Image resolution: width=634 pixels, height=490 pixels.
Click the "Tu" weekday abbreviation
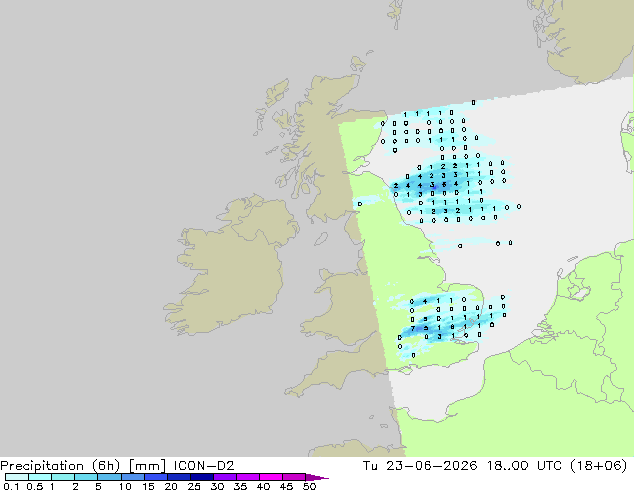tap(370, 466)
